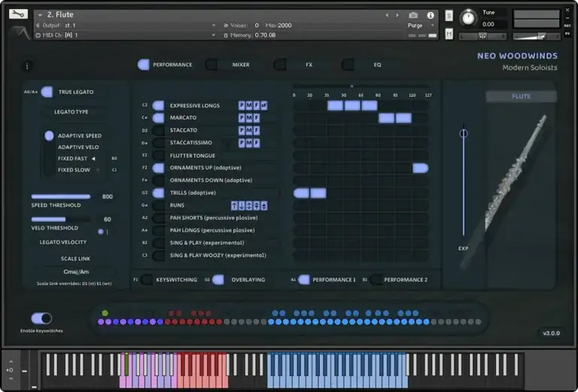Enable Ornaments Down articulation toggle
Screen dimensions: 578x392
coord(158,181)
